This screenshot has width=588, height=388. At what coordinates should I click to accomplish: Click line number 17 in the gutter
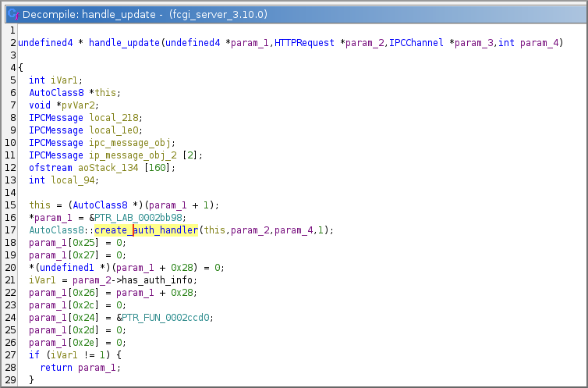(x=9, y=230)
